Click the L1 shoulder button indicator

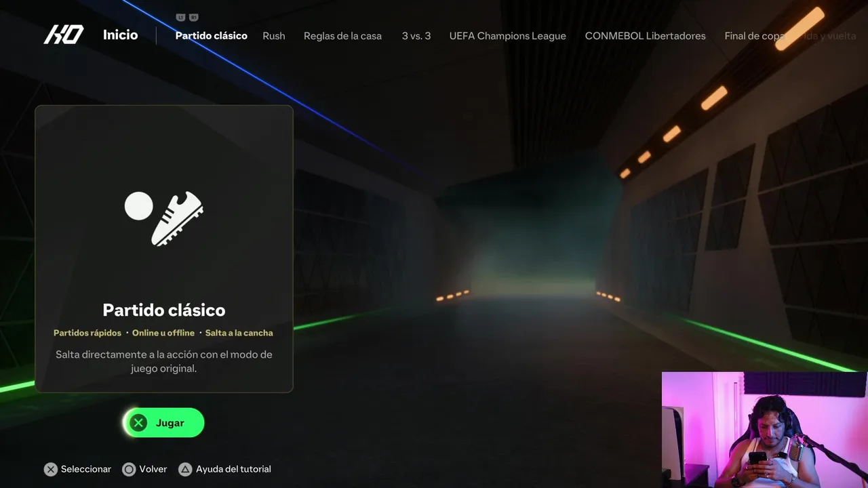point(180,18)
